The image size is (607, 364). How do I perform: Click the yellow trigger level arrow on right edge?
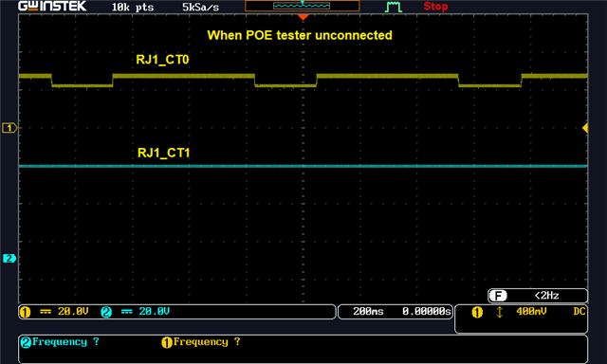[585, 128]
